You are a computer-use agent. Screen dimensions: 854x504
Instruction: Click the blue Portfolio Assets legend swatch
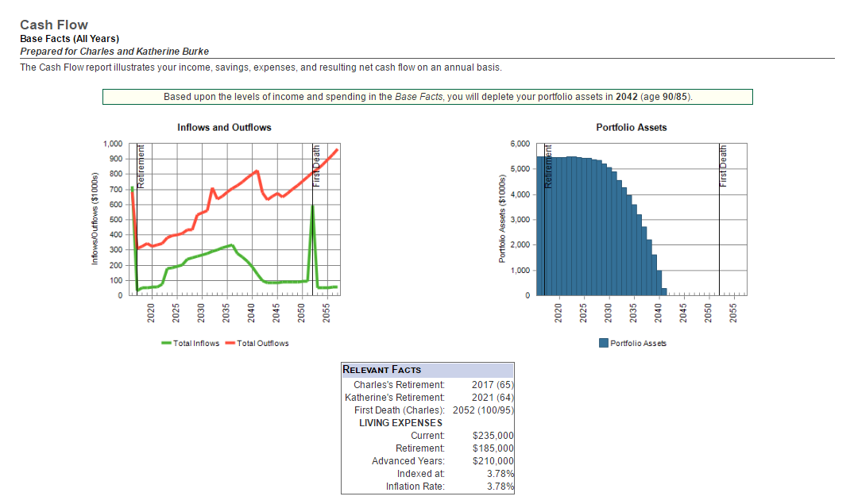pos(604,343)
